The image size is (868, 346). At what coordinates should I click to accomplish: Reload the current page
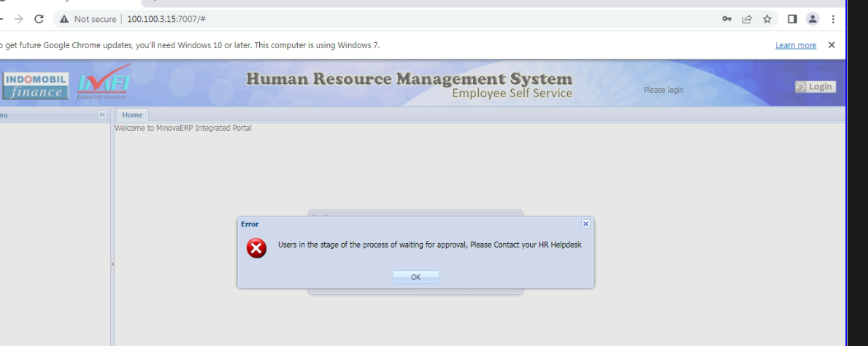coord(39,19)
